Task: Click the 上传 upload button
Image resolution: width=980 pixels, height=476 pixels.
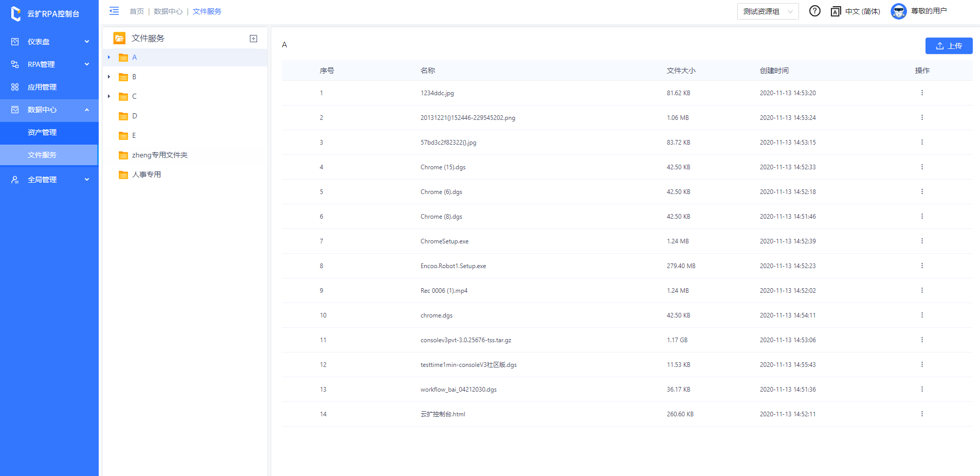Action: (x=949, y=46)
